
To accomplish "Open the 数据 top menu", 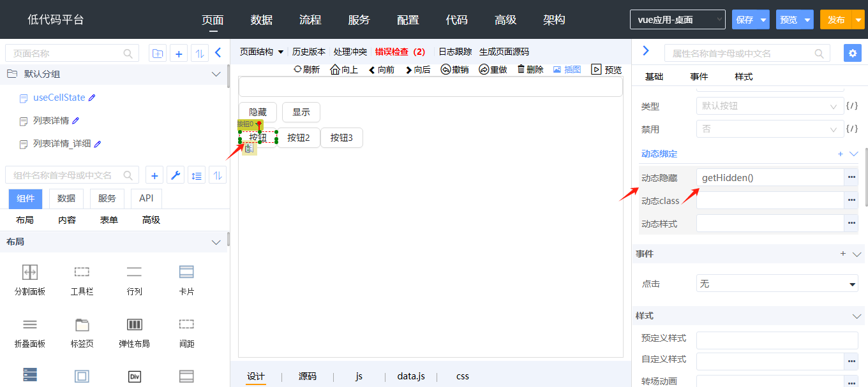I will coord(262,20).
